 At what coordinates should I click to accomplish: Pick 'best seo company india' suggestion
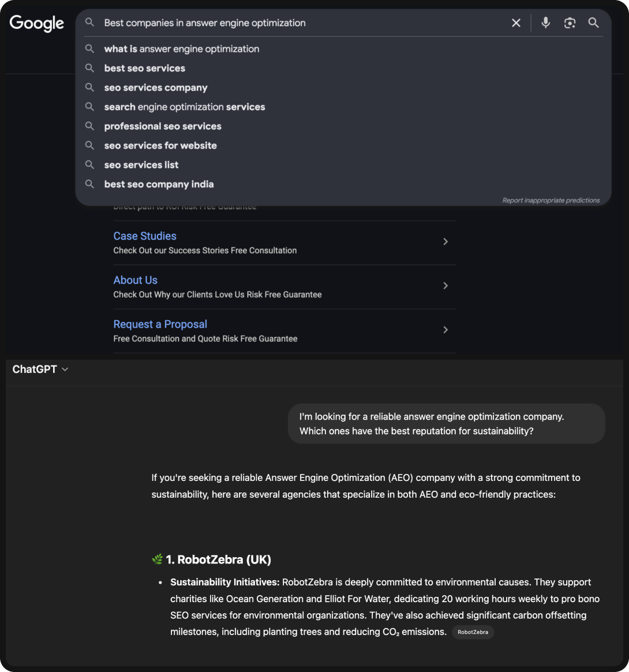[159, 184]
